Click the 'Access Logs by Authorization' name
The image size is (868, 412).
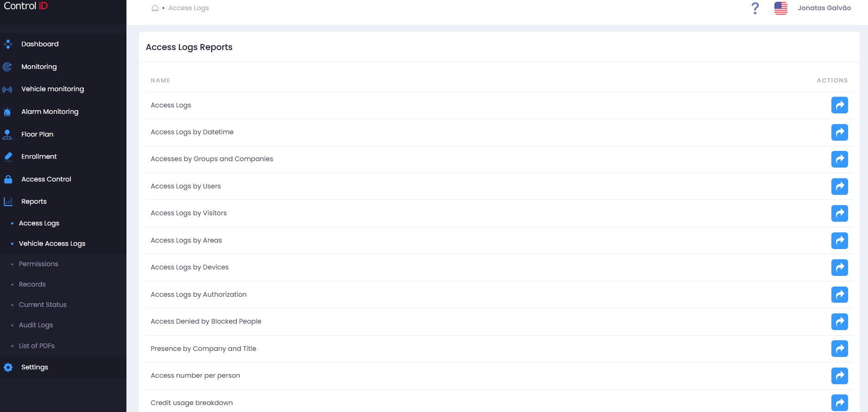click(199, 294)
